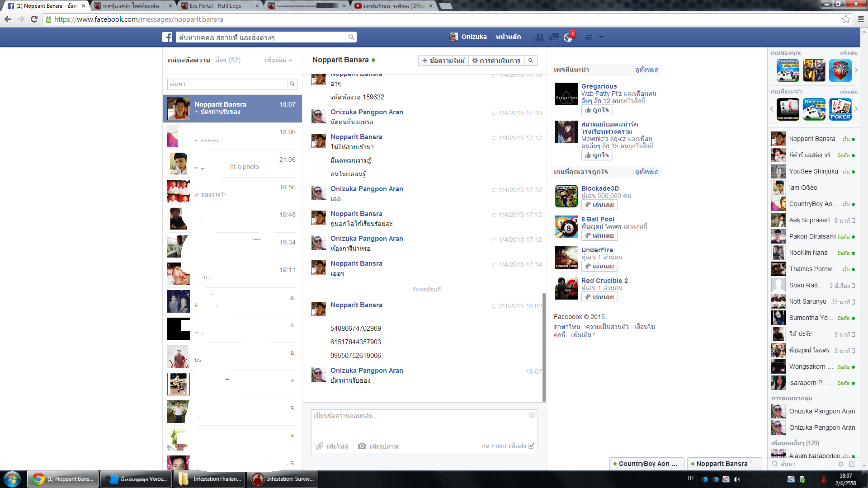This screenshot has width=868, height=488.
Task: Open the messages icon in top bar
Action: (x=554, y=37)
